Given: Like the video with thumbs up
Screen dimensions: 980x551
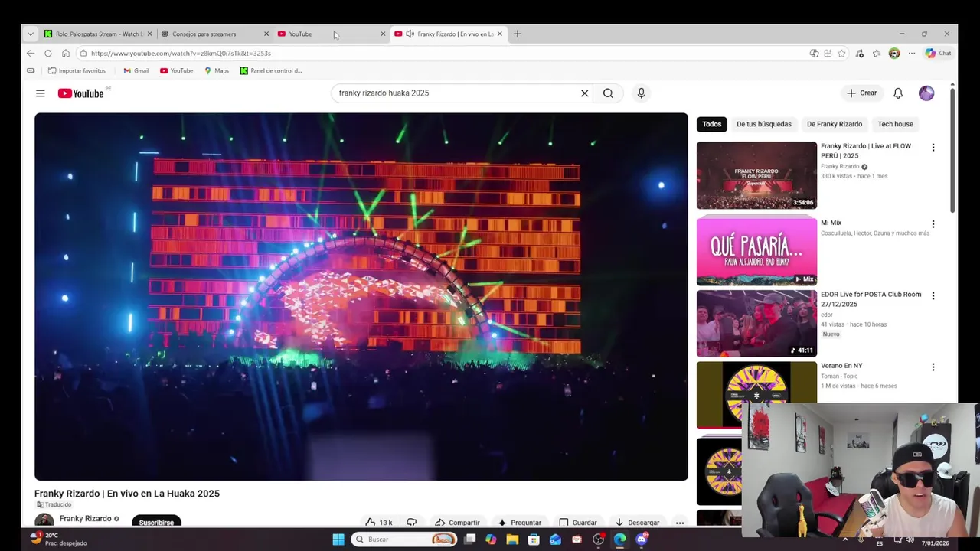Looking at the screenshot, I should tap(379, 523).
